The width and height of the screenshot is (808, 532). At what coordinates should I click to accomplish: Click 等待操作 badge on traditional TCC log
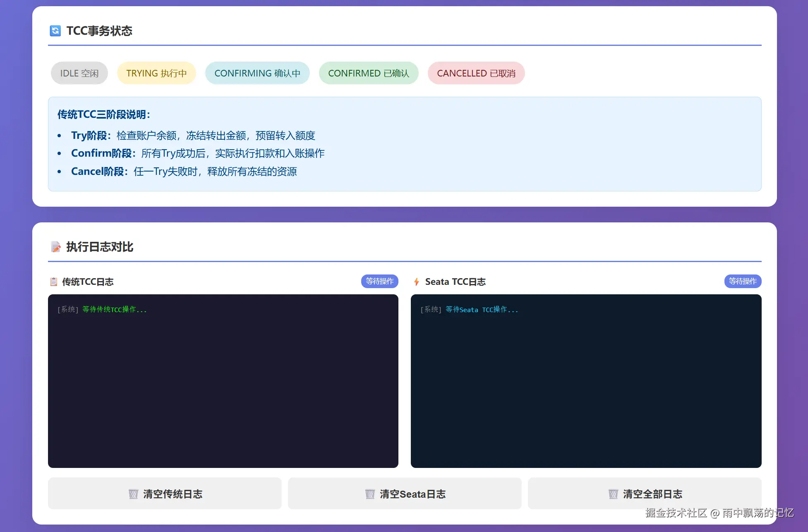tap(379, 281)
